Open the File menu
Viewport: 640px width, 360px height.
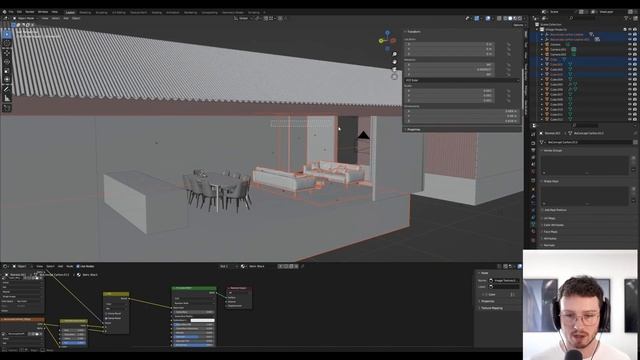[11, 12]
